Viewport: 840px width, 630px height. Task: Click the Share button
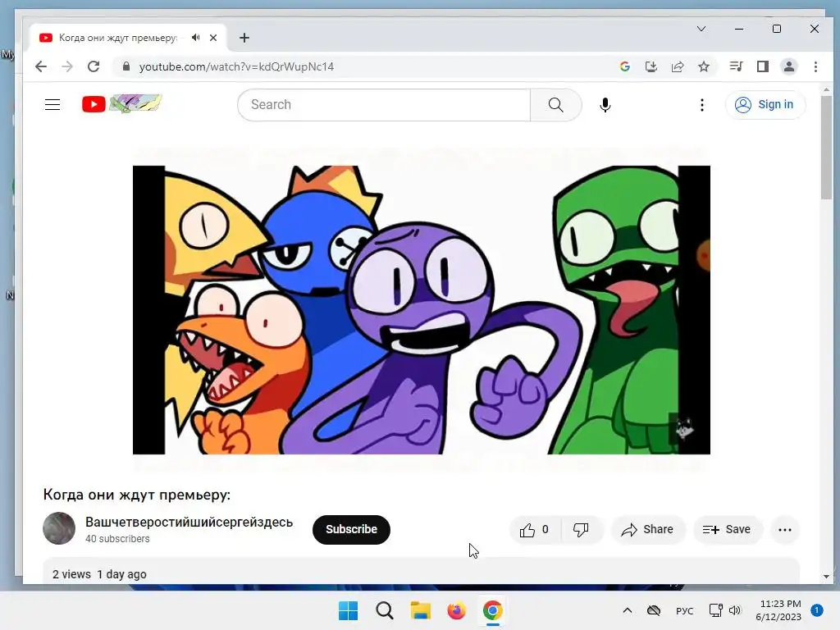pyautogui.click(x=648, y=529)
